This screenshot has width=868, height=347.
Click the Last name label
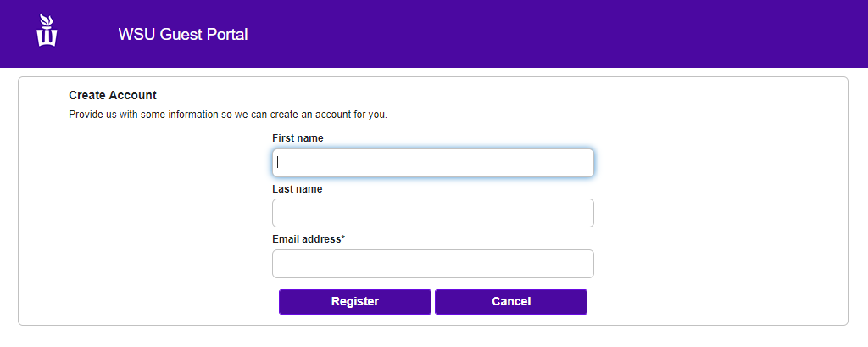tap(297, 189)
